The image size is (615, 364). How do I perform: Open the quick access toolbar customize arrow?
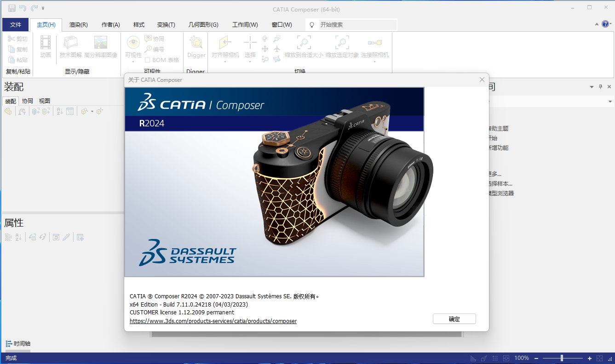tap(43, 9)
